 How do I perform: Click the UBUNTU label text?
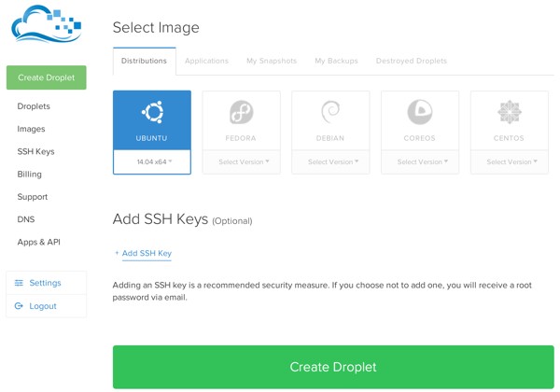[151, 138]
